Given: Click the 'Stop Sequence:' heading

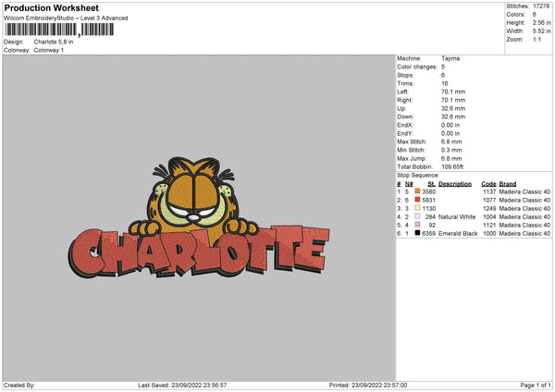Looking at the screenshot, I should point(418,176).
